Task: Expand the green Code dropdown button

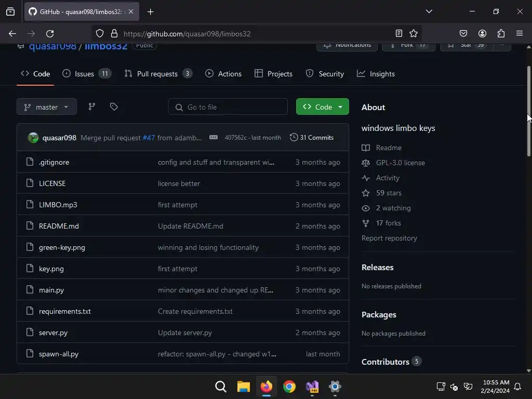Action: pyautogui.click(x=322, y=107)
